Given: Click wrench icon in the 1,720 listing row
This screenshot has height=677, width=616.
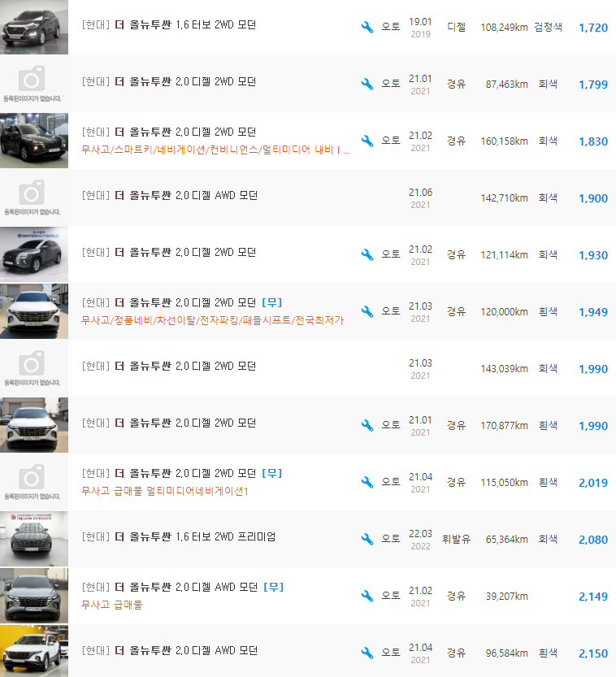Looking at the screenshot, I should [x=367, y=27].
